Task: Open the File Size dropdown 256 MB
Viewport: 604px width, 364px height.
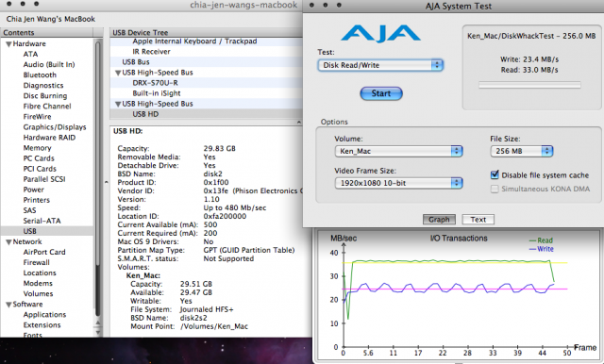Action: coord(522,151)
